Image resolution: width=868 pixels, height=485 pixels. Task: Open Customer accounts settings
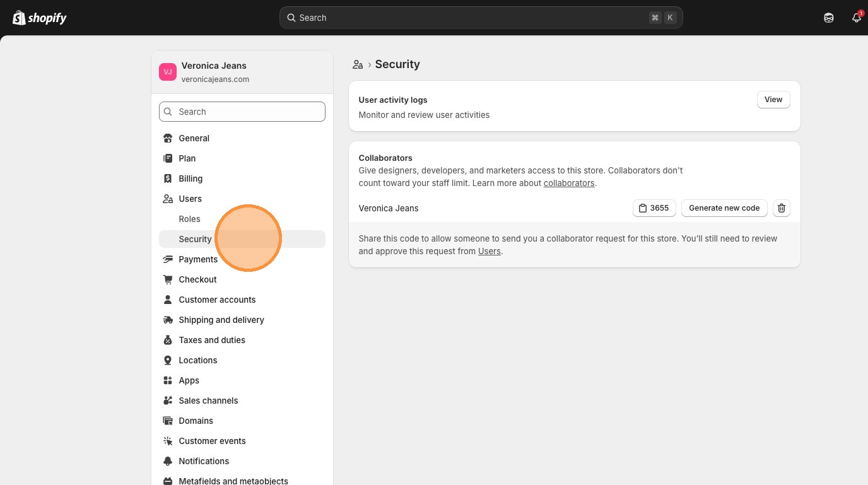point(242,300)
